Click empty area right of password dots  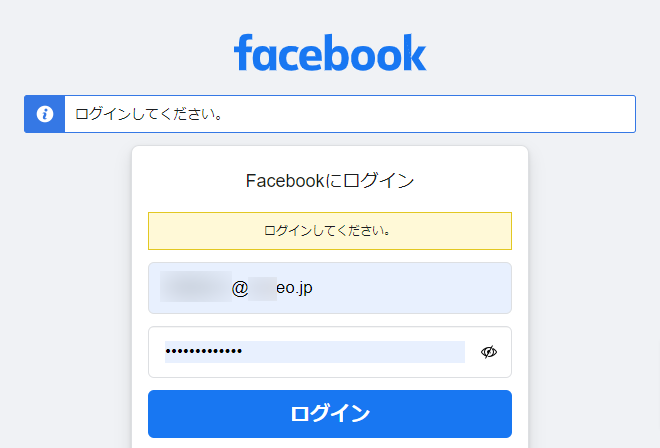pos(354,352)
